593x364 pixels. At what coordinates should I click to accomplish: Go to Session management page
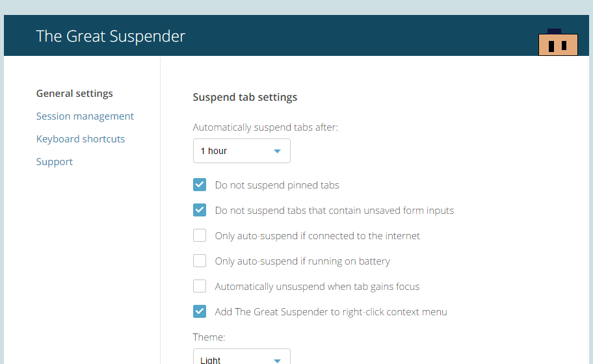point(85,116)
